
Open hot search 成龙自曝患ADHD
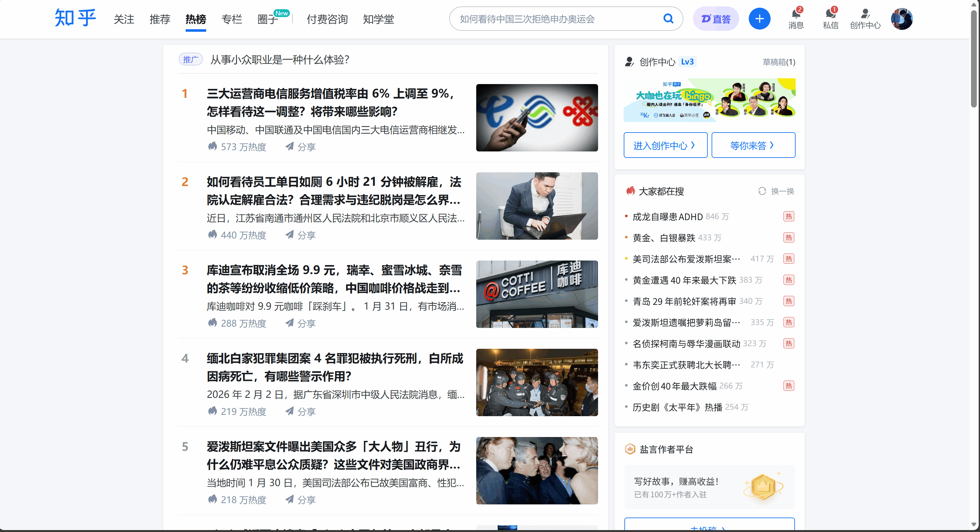667,217
